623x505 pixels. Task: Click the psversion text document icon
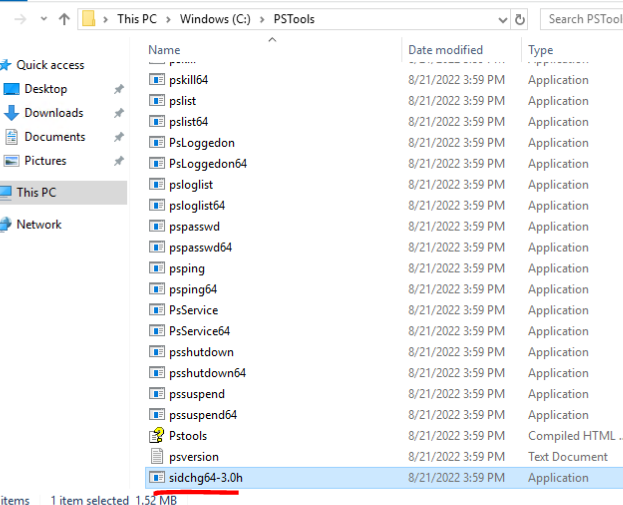[x=157, y=456]
